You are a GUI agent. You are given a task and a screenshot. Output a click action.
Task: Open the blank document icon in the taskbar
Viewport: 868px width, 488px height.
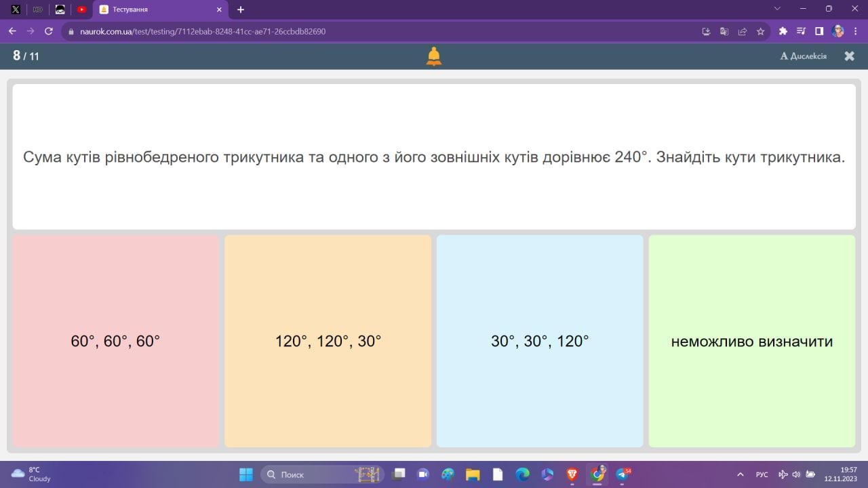point(498,474)
